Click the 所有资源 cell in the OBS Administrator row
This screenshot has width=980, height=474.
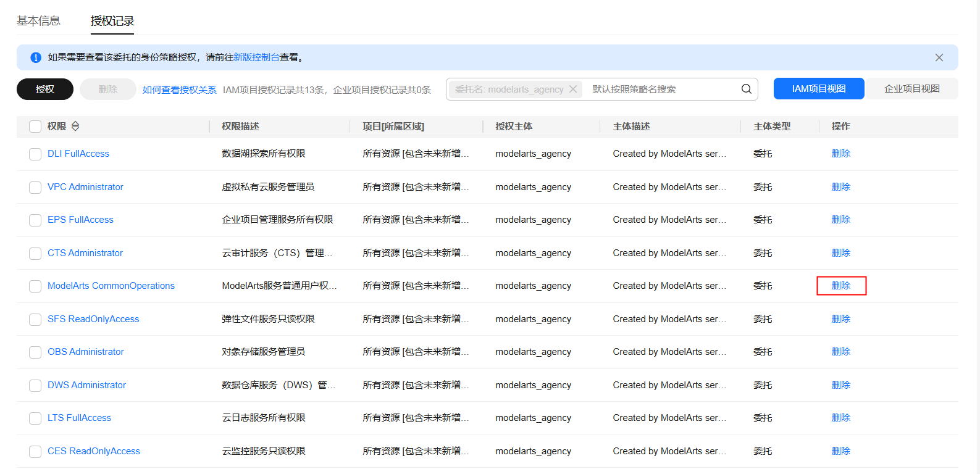[416, 352]
